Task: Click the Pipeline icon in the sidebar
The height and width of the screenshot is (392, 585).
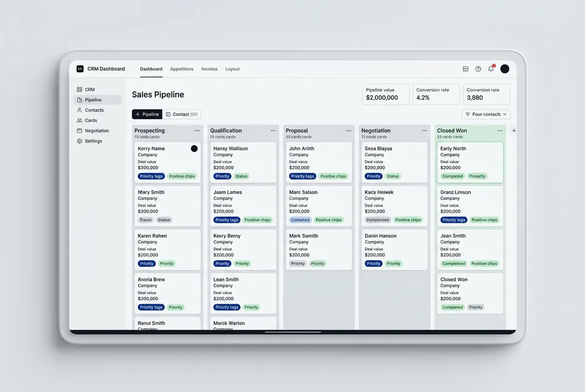Action: pyautogui.click(x=79, y=100)
